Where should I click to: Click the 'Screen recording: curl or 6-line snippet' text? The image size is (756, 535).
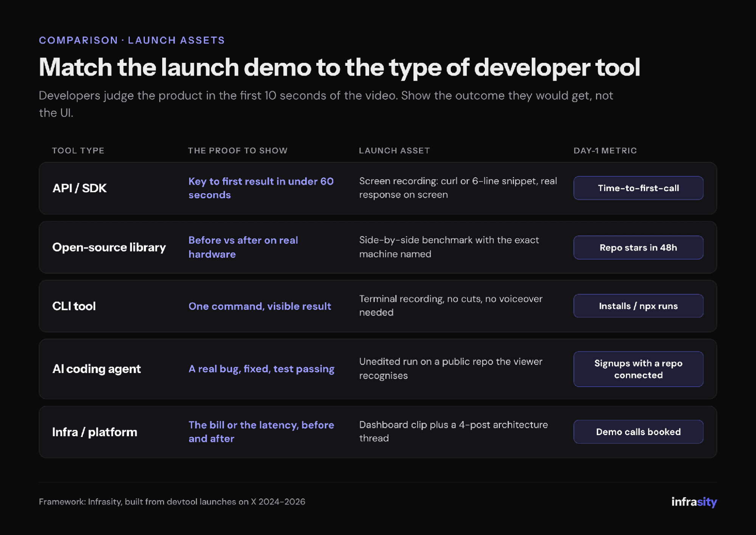point(458,188)
